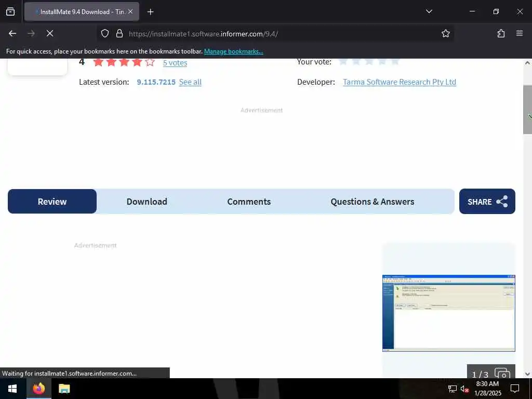Click latest version number 9.115.7215
Screen dimensions: 532x399
(x=156, y=82)
